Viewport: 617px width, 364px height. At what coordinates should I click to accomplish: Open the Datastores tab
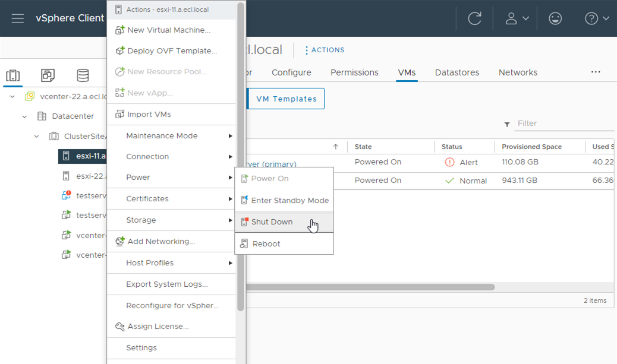pyautogui.click(x=457, y=72)
